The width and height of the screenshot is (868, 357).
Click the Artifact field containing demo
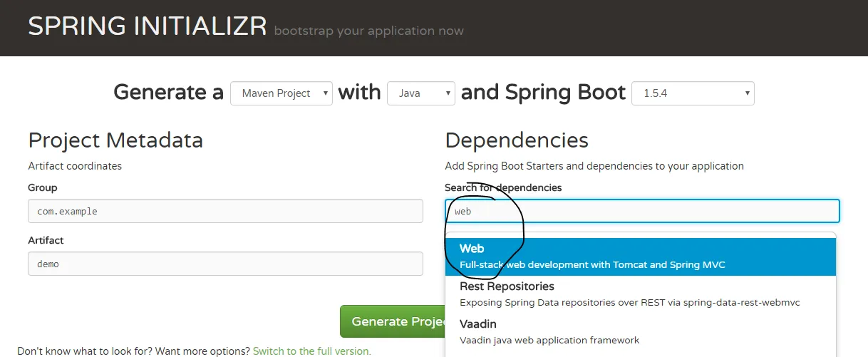pyautogui.click(x=225, y=264)
